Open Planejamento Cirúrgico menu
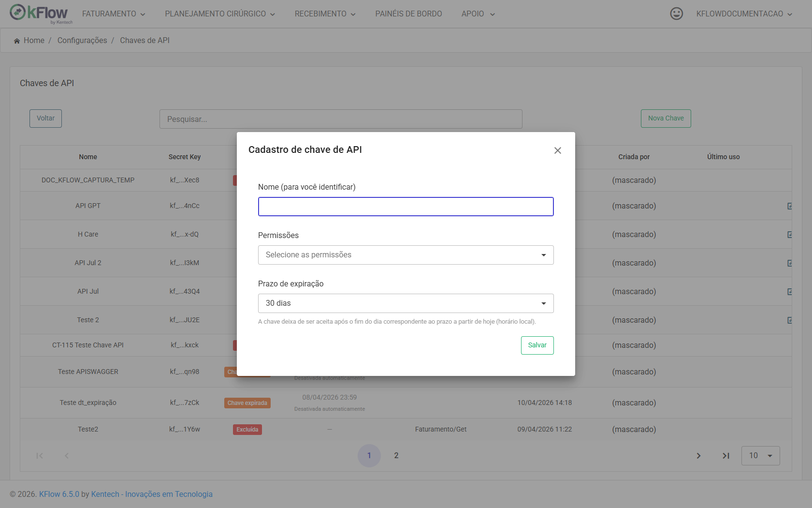The width and height of the screenshot is (812, 508). click(x=220, y=14)
